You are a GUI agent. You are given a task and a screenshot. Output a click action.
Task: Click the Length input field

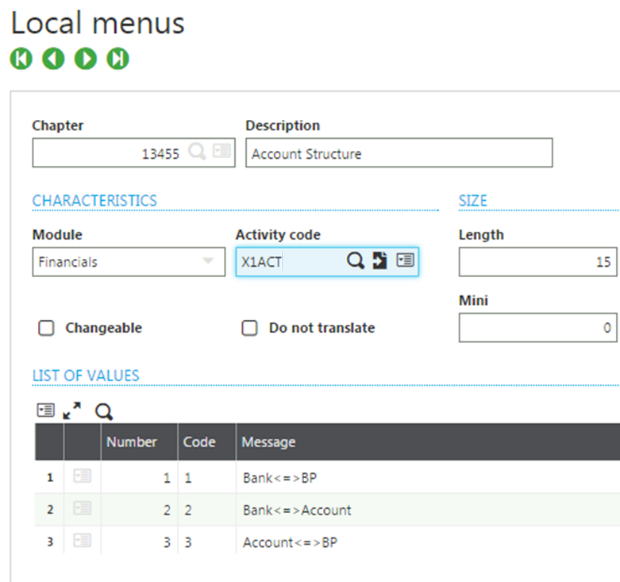point(537,262)
